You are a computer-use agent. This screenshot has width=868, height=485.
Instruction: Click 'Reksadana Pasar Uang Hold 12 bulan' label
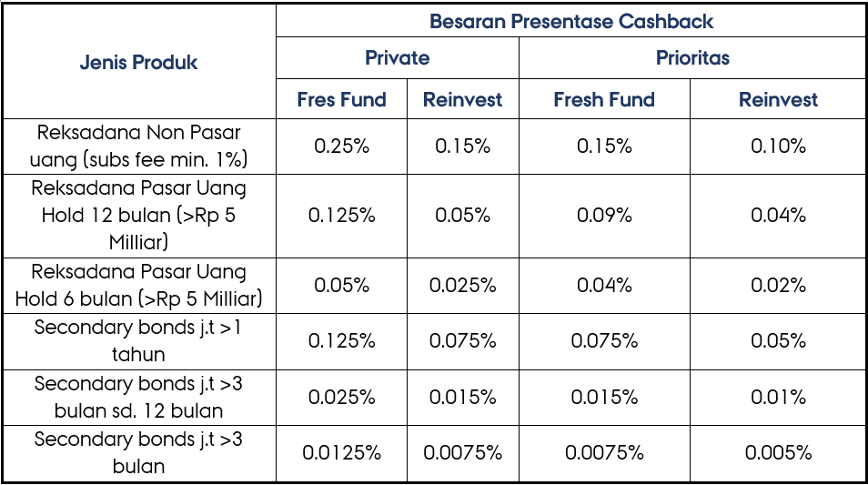(x=138, y=216)
